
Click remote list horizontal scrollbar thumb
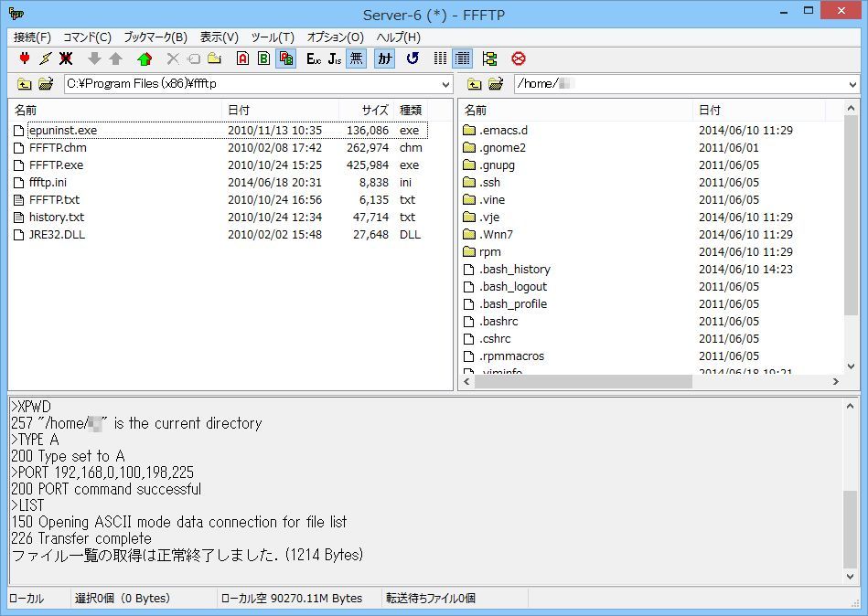click(584, 381)
